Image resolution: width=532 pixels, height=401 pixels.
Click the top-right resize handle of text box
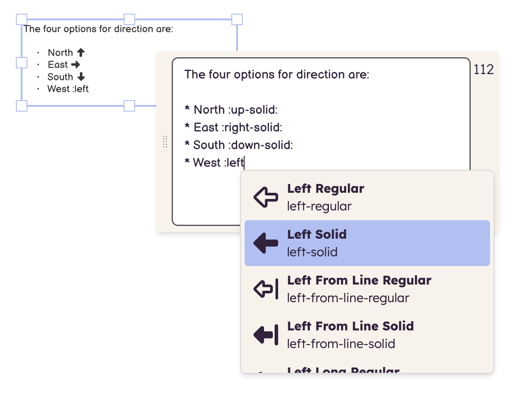[x=237, y=19]
